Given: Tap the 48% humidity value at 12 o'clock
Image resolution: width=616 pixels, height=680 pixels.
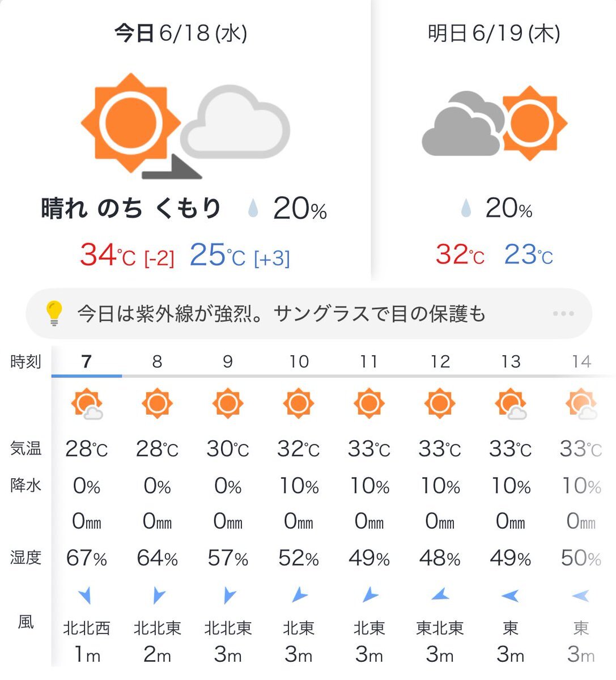Looking at the screenshot, I should click(439, 558).
